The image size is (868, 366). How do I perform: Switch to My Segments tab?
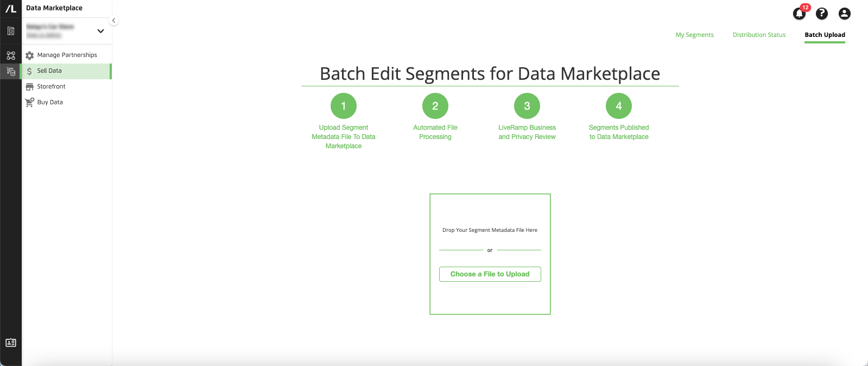click(694, 35)
